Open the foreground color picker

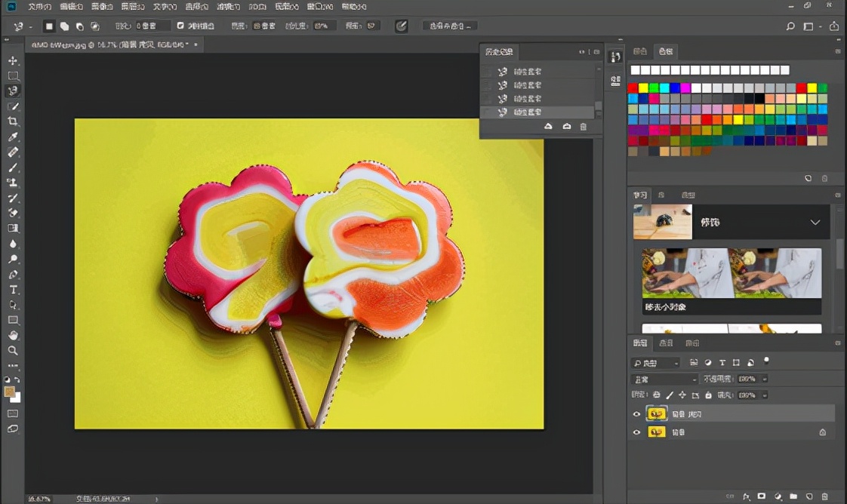pos(9,392)
